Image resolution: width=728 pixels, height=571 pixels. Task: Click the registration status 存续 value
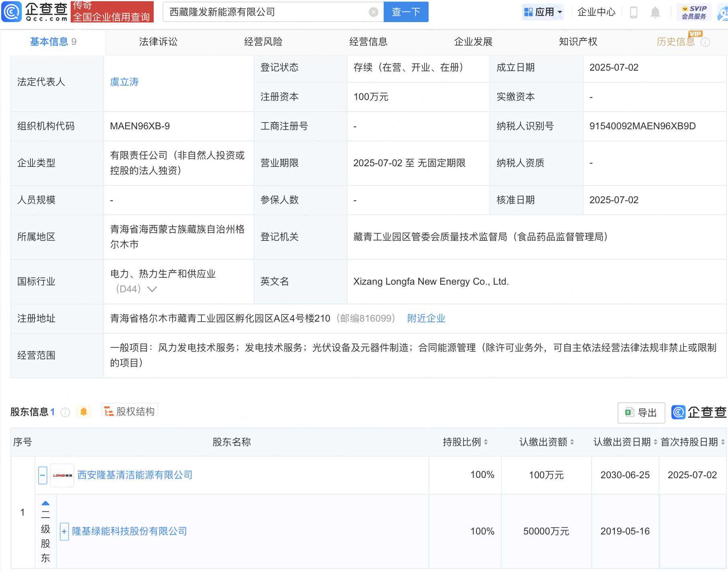409,67
